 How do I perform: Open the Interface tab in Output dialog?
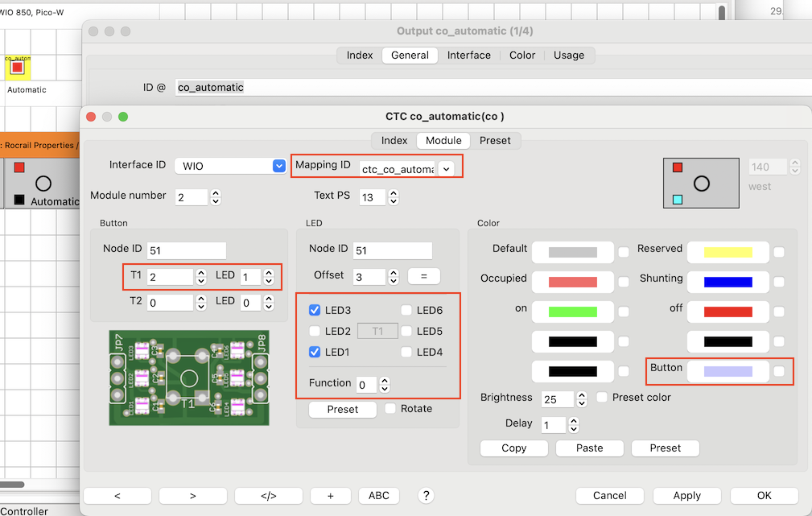[x=468, y=56]
